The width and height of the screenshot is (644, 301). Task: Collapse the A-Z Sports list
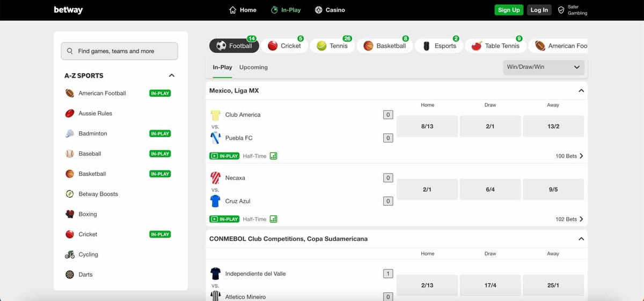pyautogui.click(x=172, y=76)
